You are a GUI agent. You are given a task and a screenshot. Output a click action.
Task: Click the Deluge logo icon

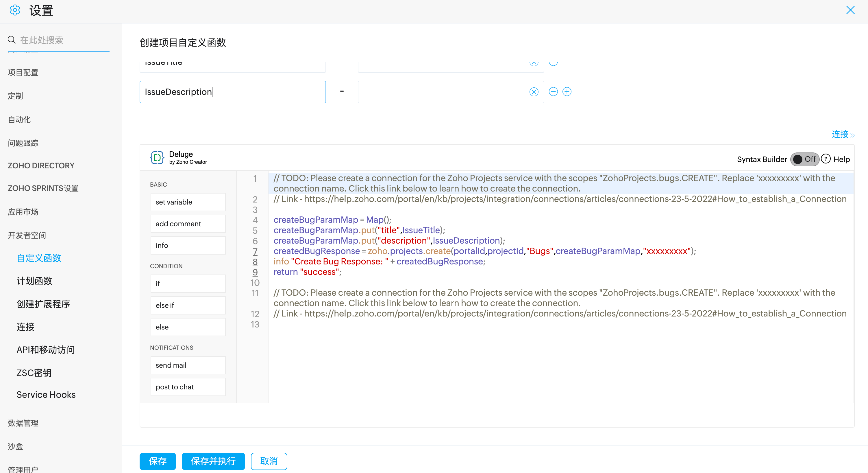(x=157, y=157)
